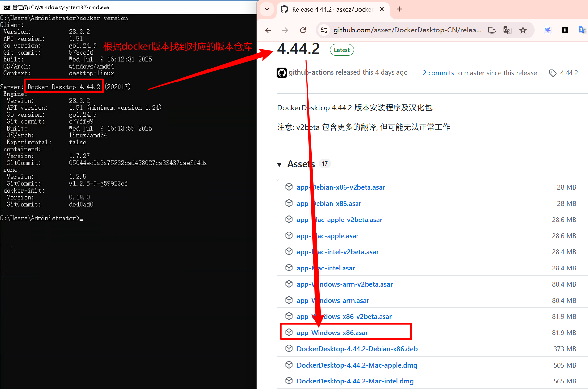Click package icon beside app-Windows-x86-v2beta.asar

pos(289,316)
